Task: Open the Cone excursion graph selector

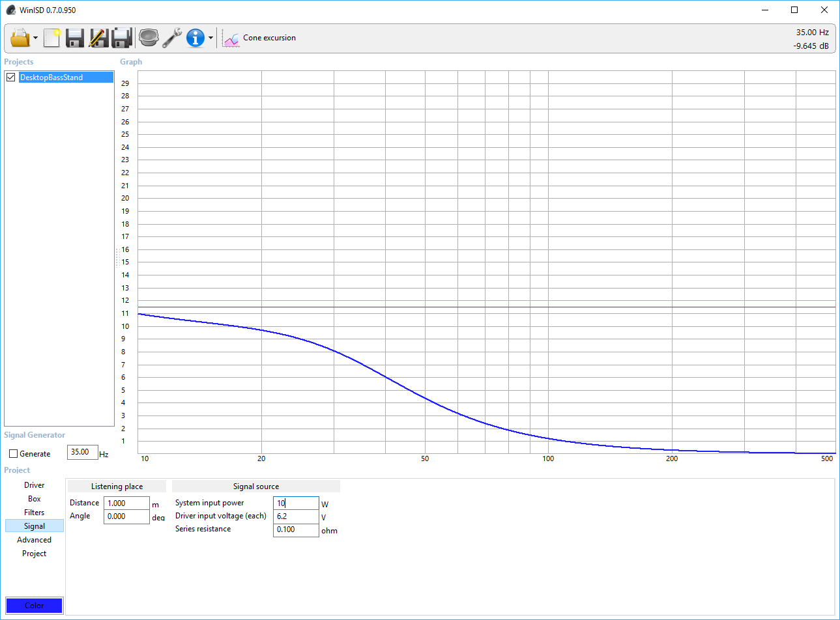Action: click(259, 38)
